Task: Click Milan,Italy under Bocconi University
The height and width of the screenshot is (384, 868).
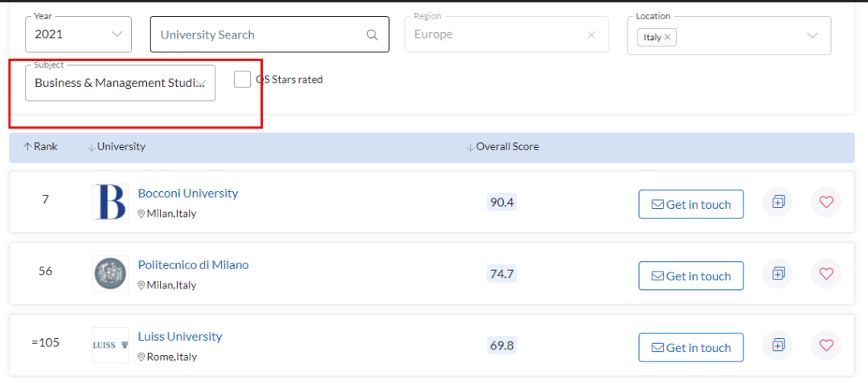Action: (171, 214)
